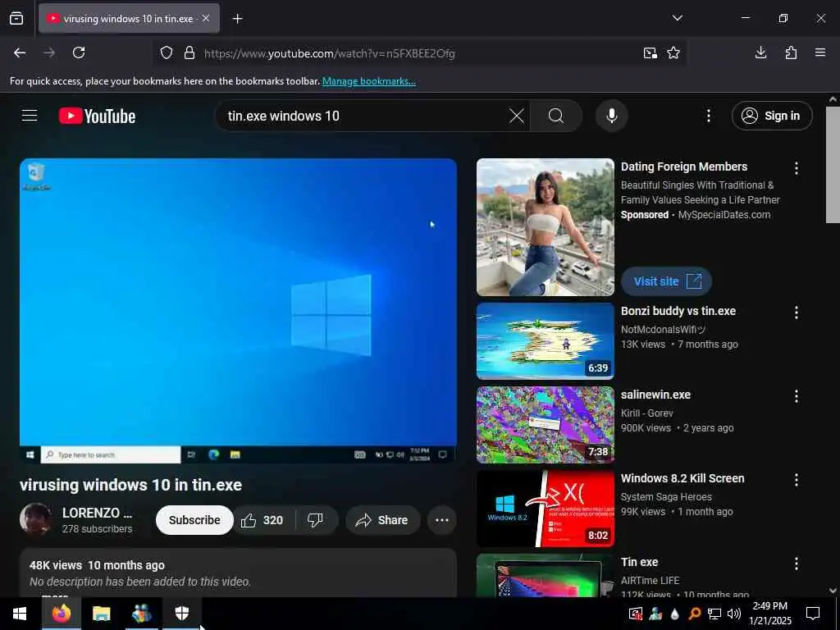Open the Windows Start menu
Screen dimensions: 840x630
point(20,614)
